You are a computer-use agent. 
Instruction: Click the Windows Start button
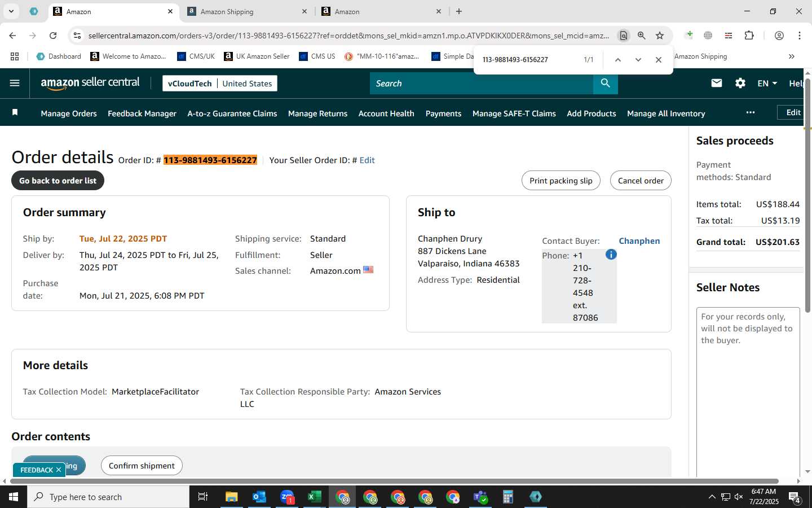click(x=14, y=497)
